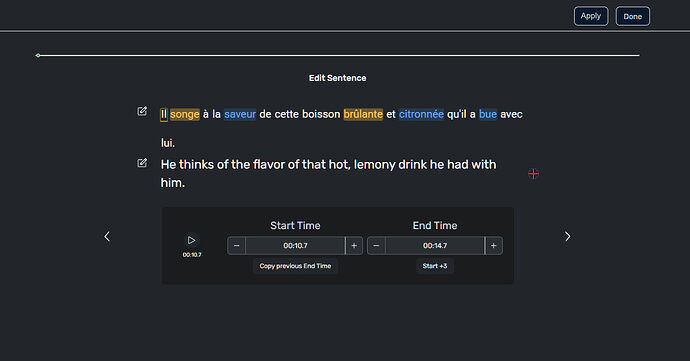
Task: Select the highlighted word brûlante
Action: (363, 114)
